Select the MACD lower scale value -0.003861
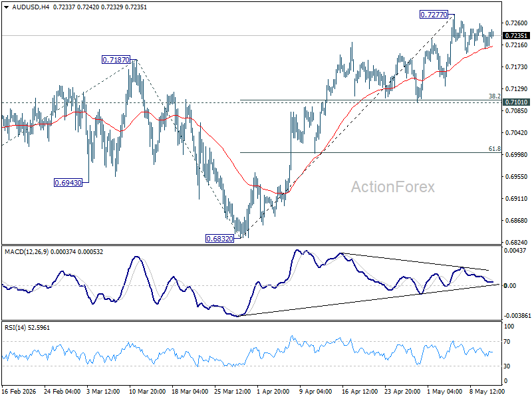This screenshot has width=532, height=399. pyautogui.click(x=517, y=315)
